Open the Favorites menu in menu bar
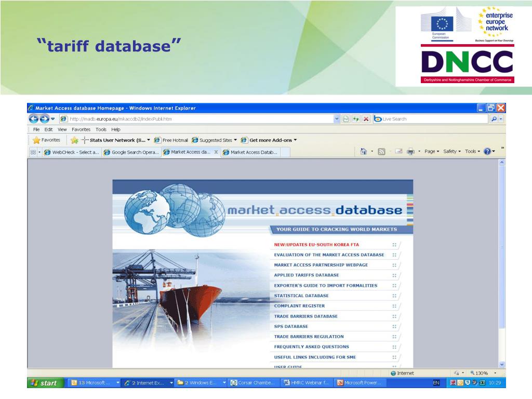The height and width of the screenshot is (399, 532). (81, 129)
